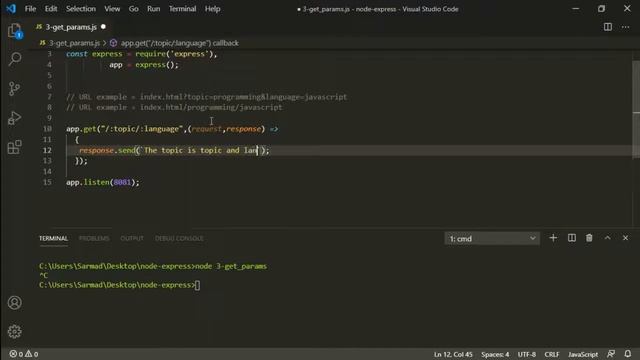
Task: Open the Help menu
Action: tap(212, 9)
